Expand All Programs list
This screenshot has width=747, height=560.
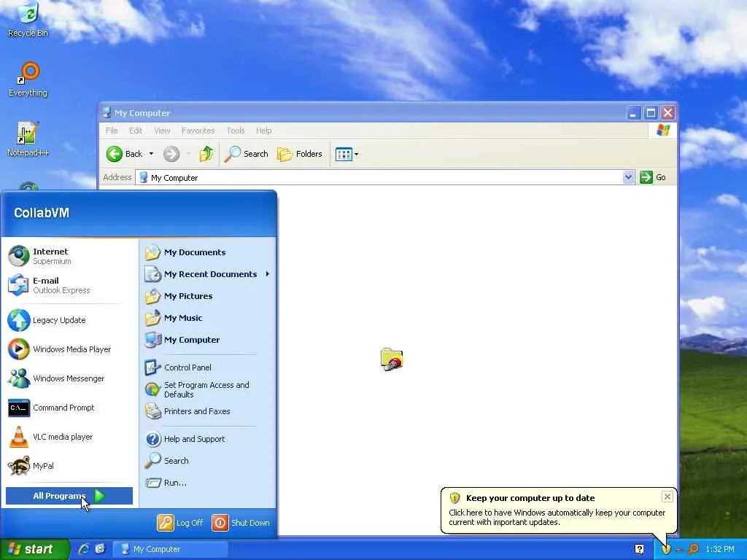[69, 496]
